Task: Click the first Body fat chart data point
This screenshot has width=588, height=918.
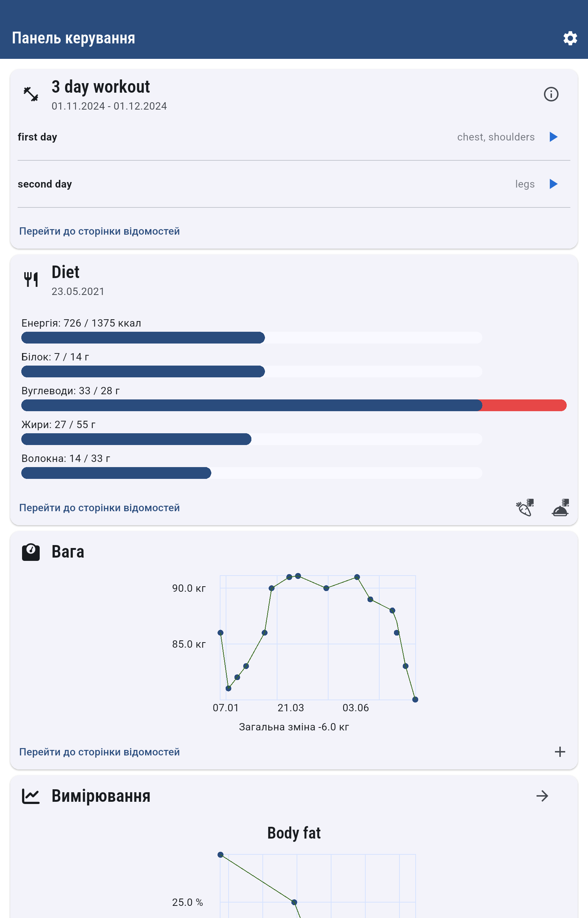Action: [220, 855]
